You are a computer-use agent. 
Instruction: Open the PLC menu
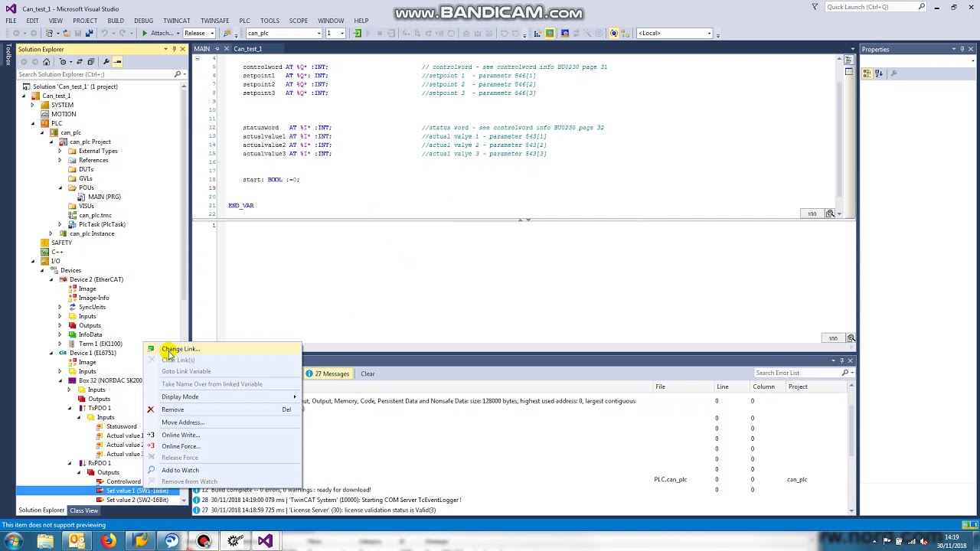(244, 21)
